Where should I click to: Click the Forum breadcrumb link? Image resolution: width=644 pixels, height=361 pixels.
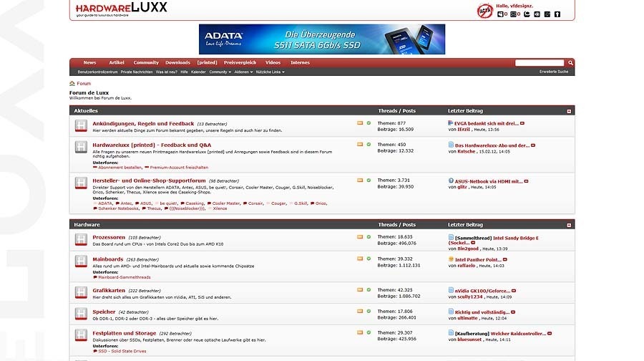(x=84, y=84)
